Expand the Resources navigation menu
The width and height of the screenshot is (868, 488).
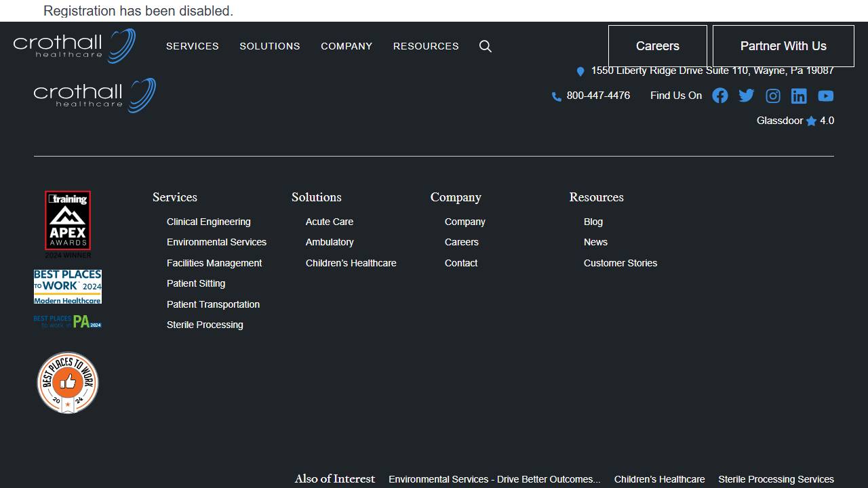coord(426,46)
